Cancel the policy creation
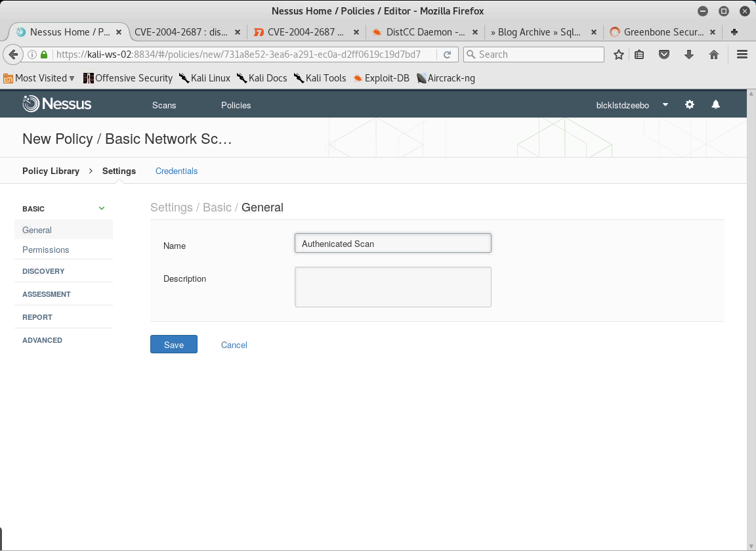The height and width of the screenshot is (551, 756). [x=234, y=345]
